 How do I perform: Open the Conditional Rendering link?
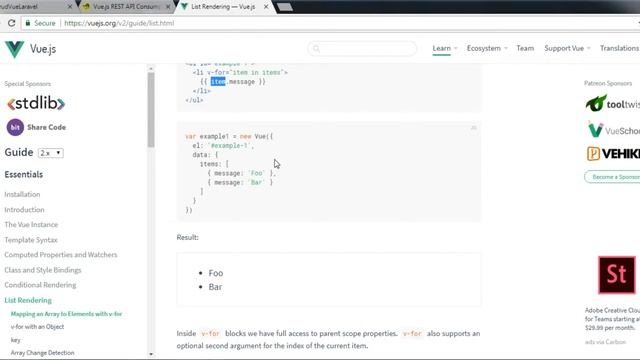[x=40, y=285]
